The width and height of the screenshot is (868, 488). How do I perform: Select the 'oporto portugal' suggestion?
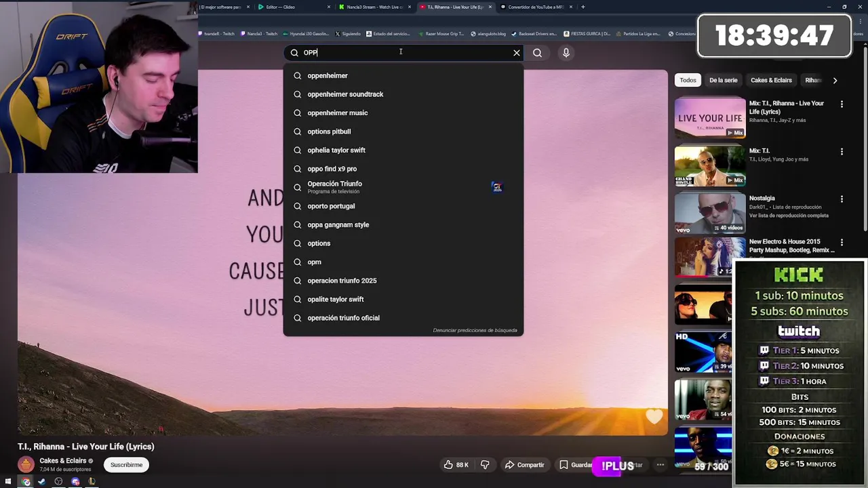point(403,206)
